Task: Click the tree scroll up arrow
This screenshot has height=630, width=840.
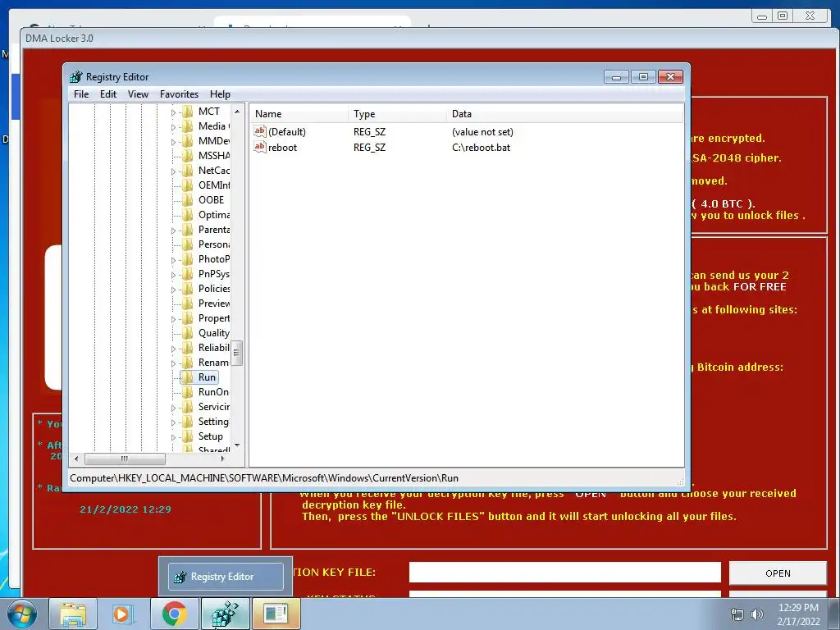Action: (x=237, y=111)
